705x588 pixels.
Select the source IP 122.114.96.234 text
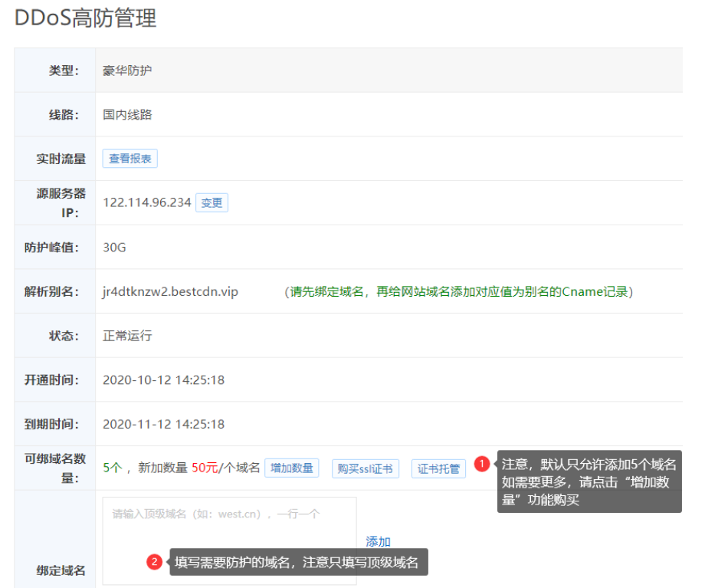(x=147, y=203)
